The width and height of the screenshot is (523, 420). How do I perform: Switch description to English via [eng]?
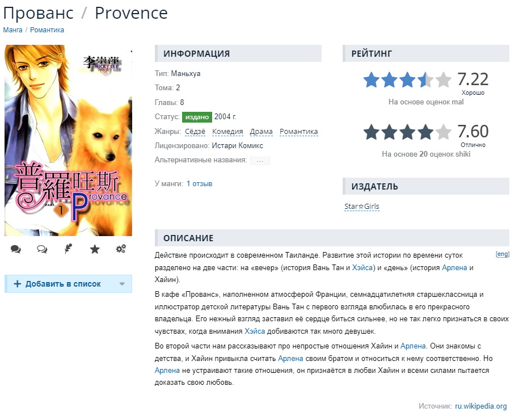pyautogui.click(x=502, y=254)
